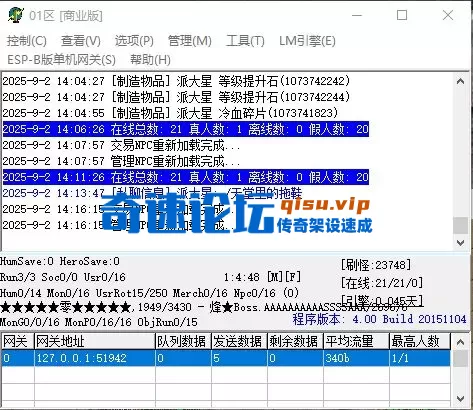The height and width of the screenshot is (410, 473).
Task: Open the 查看(V) menu
Action: coord(81,41)
